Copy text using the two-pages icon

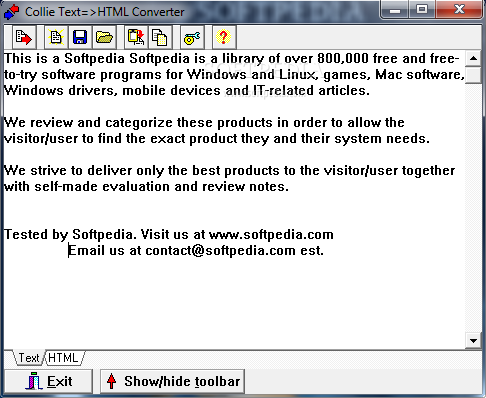160,37
